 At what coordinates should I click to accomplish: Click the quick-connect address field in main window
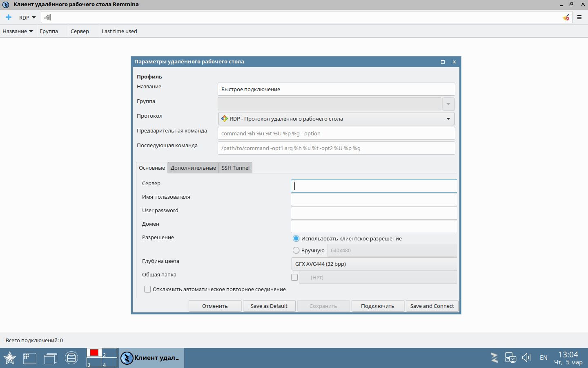(306, 17)
